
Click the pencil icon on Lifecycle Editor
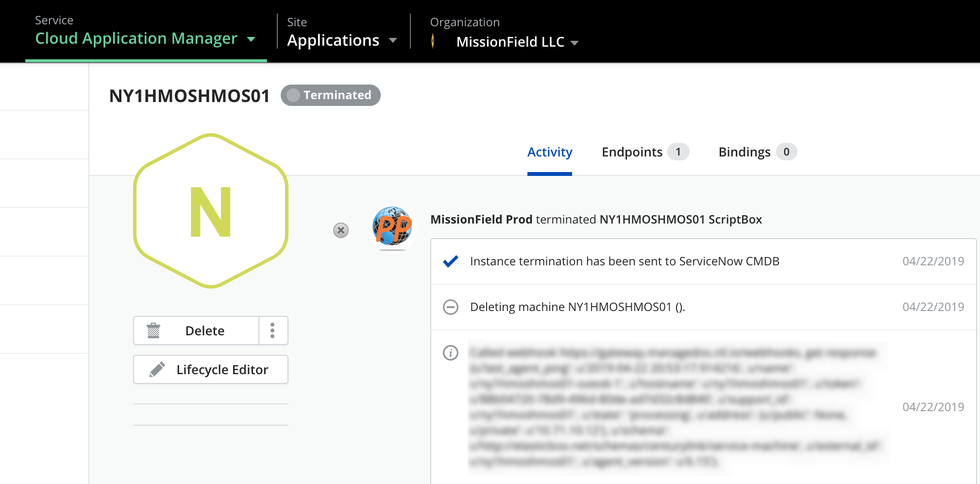tap(157, 369)
